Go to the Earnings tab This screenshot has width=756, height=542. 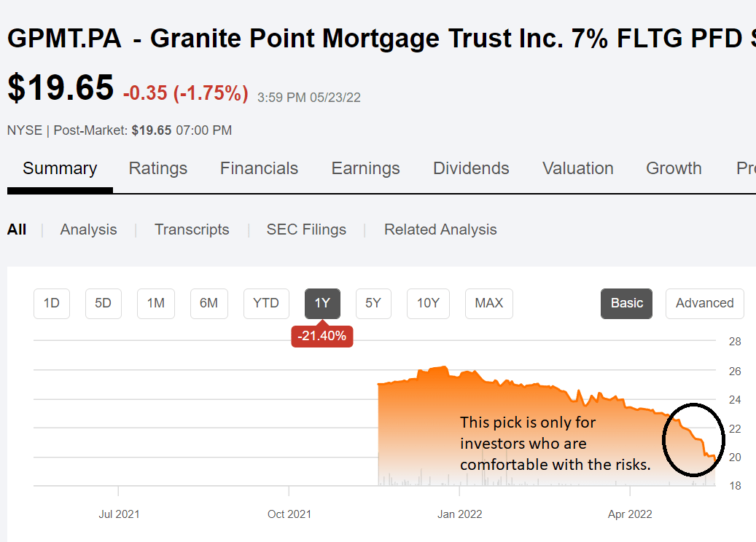365,168
